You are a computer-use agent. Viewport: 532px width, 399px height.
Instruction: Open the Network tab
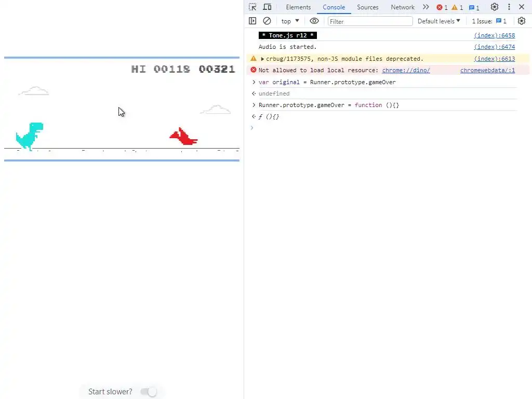[403, 7]
